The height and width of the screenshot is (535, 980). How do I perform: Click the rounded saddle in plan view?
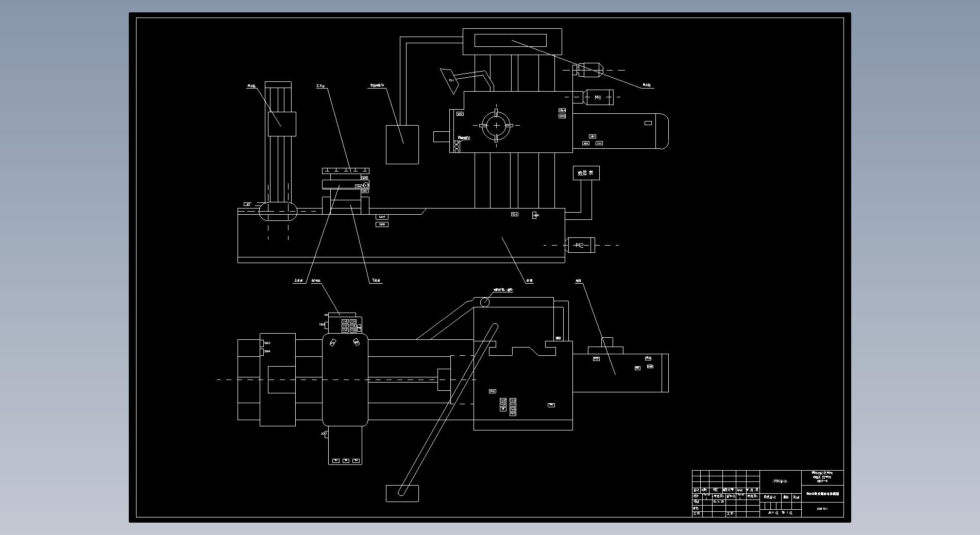tap(345, 379)
